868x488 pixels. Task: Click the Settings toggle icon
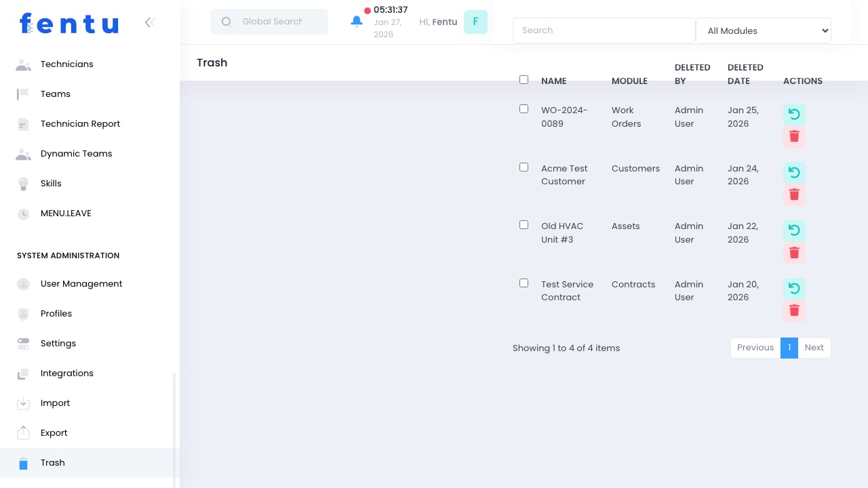point(23,344)
